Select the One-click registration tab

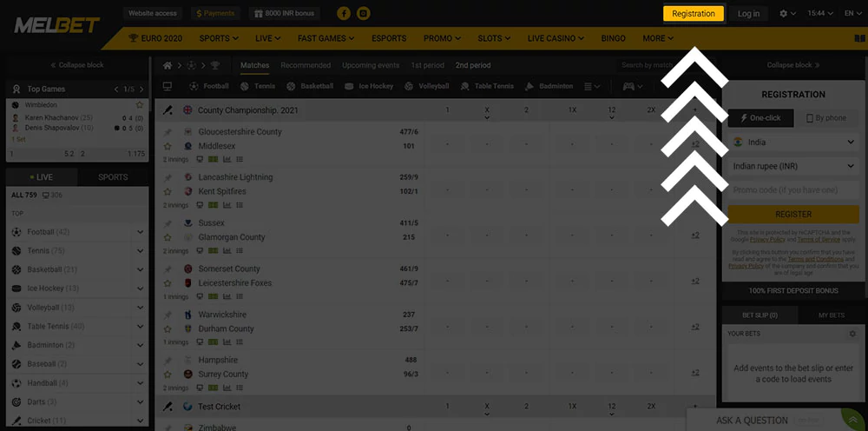point(760,118)
